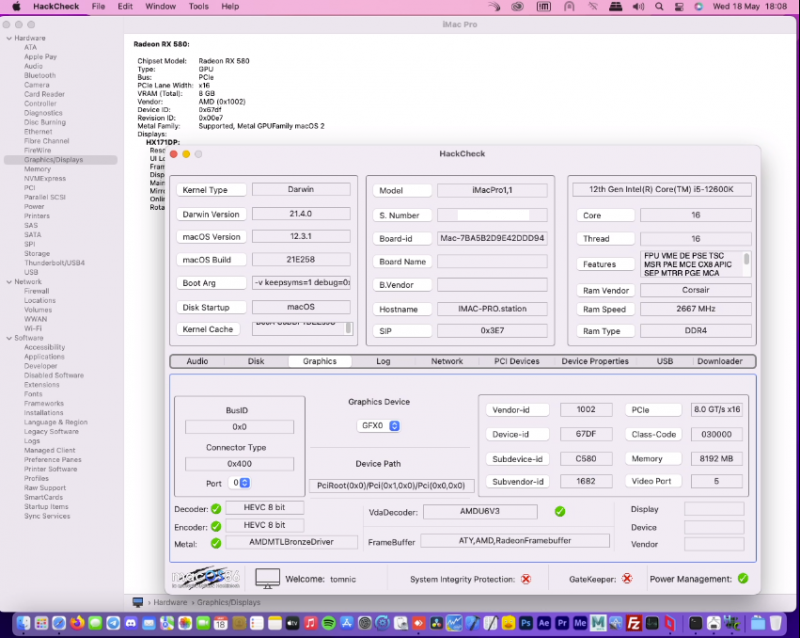The image size is (800, 638).
Task: Click the GateKeeper red X status icon
Action: (627, 579)
